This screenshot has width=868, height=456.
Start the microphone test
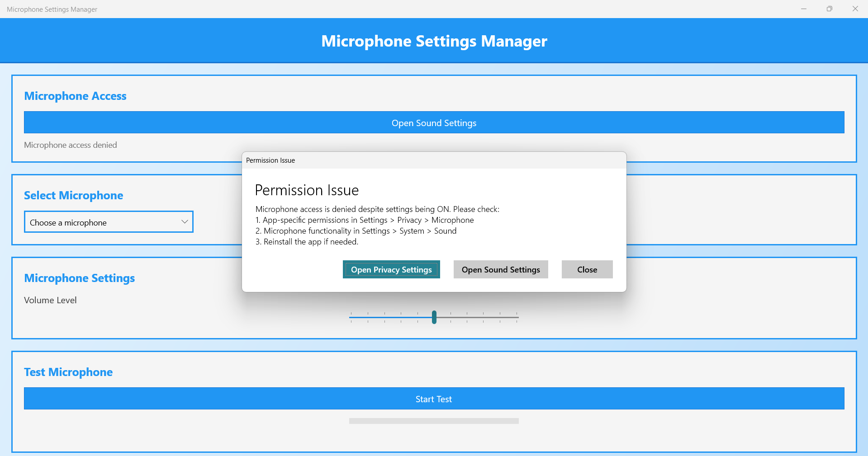(x=434, y=399)
